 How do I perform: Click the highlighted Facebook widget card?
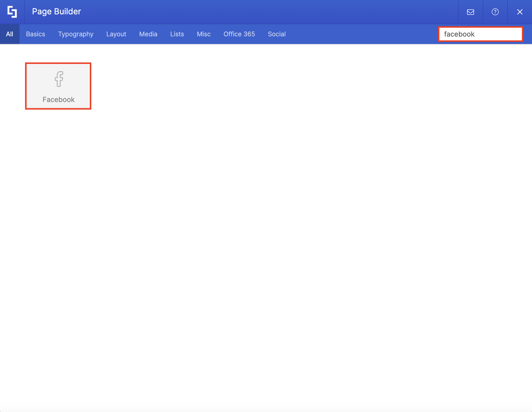(58, 86)
